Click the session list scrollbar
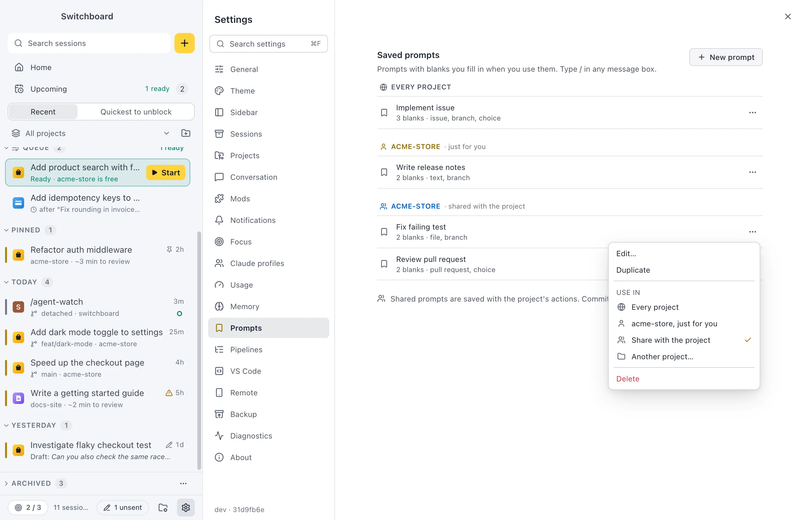Viewport: 812px width, 520px height. (199, 350)
